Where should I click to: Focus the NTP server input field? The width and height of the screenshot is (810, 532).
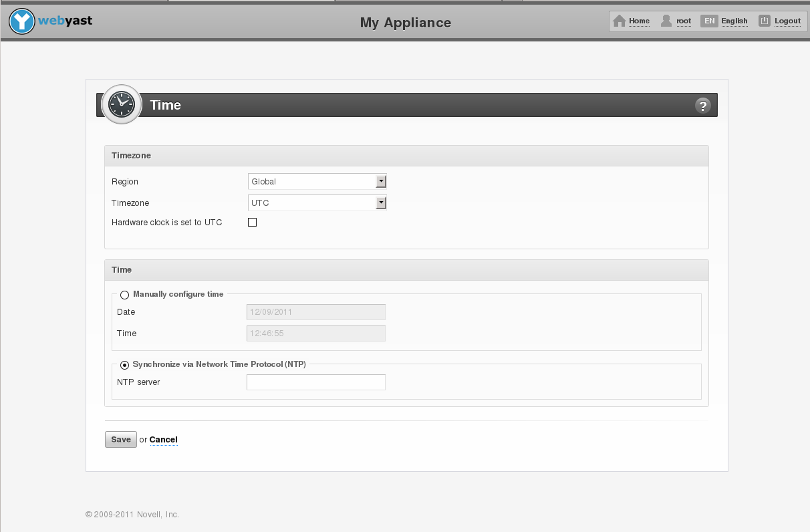point(316,382)
